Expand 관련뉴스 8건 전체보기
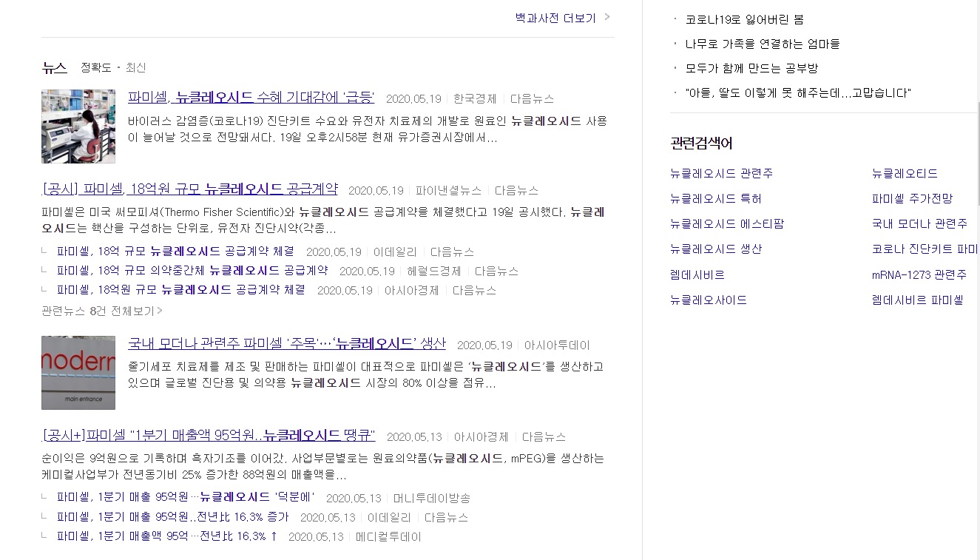This screenshot has width=980, height=560. coord(102,311)
